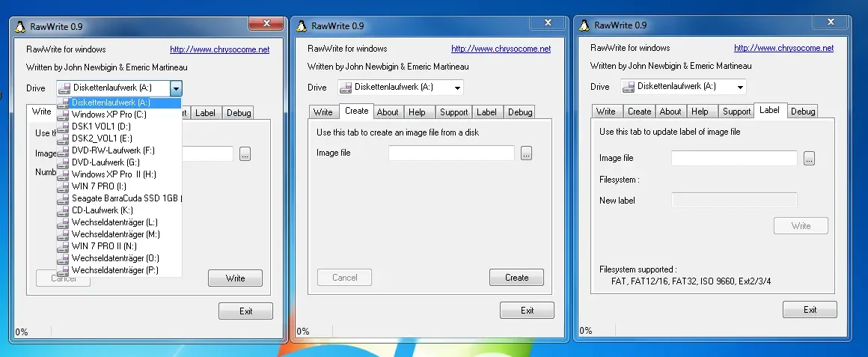Select CD-Laufwerk (K:) entry
Image resolution: width=868 pixels, height=357 pixels.
118,210
